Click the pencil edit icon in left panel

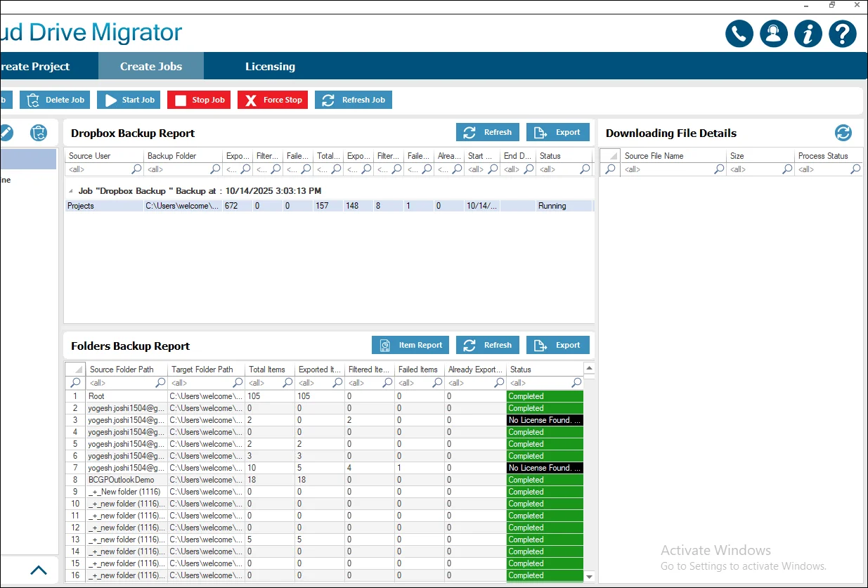6,132
